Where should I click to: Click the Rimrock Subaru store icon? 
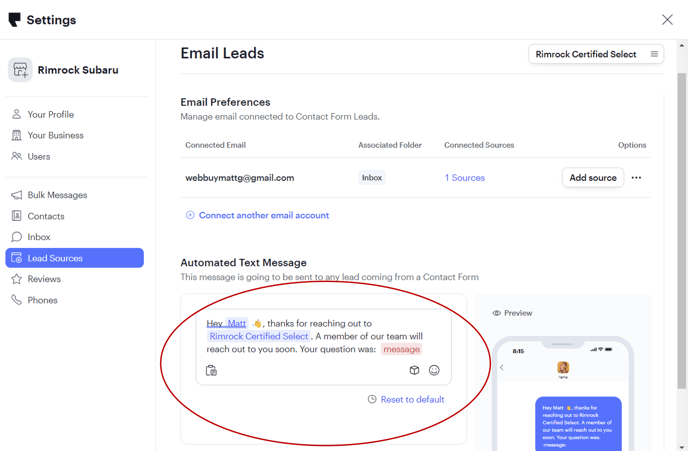point(20,70)
